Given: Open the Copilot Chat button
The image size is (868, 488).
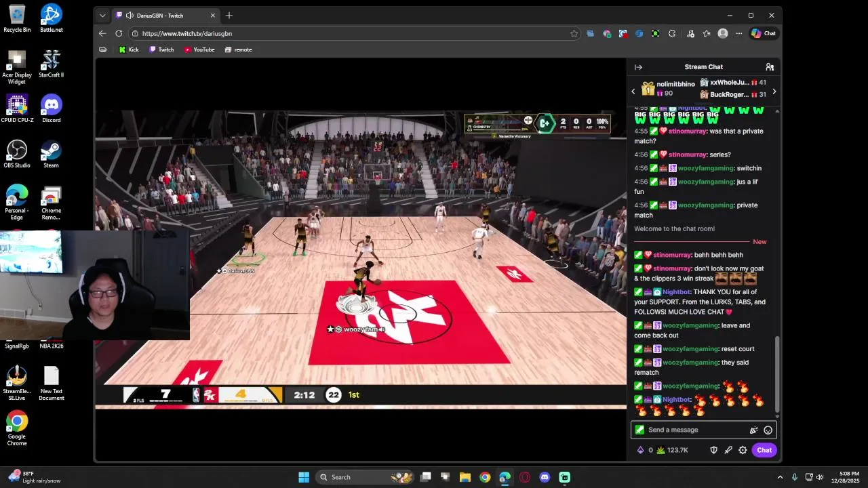Looking at the screenshot, I should 764,33.
